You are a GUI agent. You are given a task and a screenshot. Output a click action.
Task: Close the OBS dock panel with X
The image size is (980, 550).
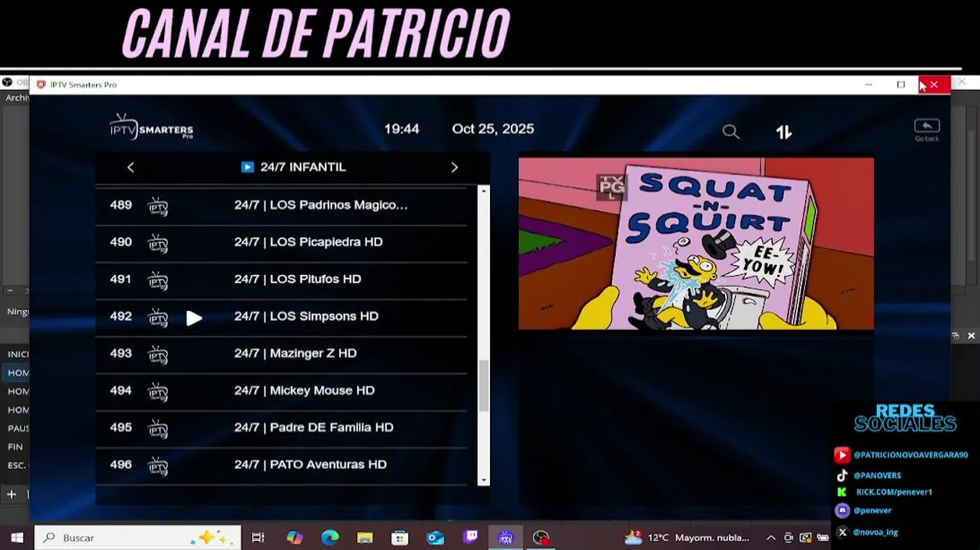[971, 336]
